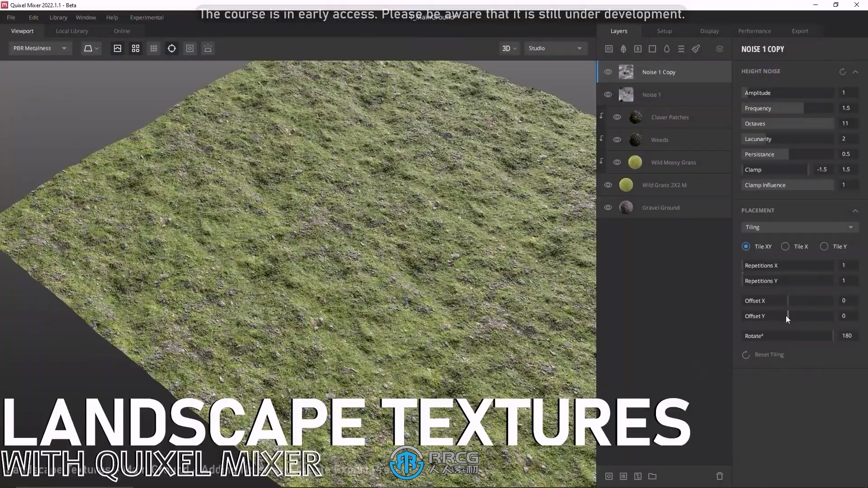Click the Clamp minimum value -1.5
Image resolution: width=868 pixels, height=488 pixels.
coord(822,169)
